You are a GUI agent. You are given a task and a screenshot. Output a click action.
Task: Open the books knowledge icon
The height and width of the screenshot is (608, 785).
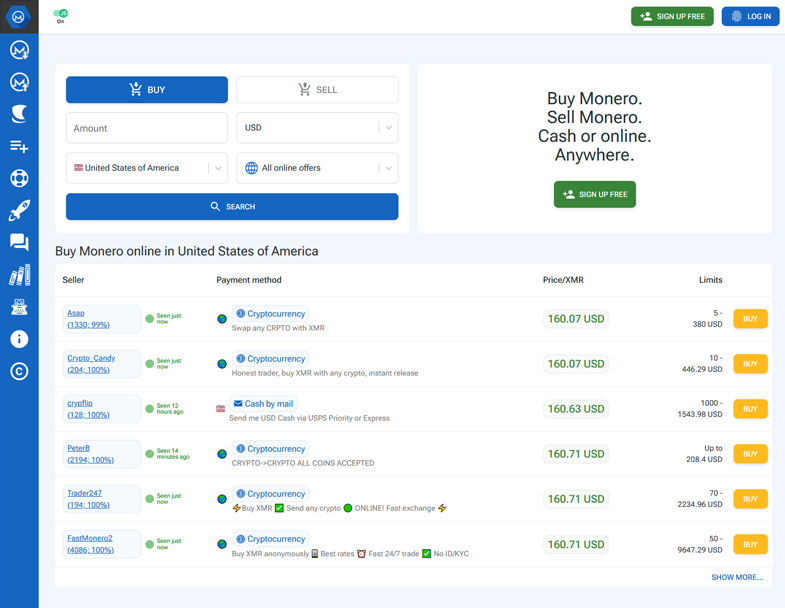(x=19, y=275)
